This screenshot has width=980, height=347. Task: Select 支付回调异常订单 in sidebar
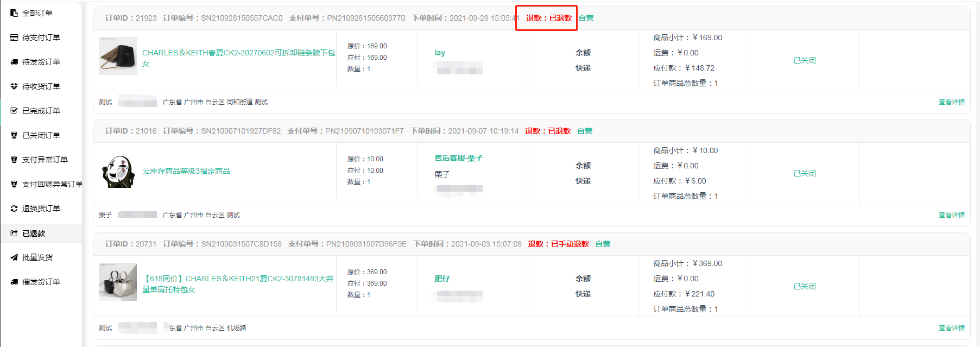click(x=52, y=184)
